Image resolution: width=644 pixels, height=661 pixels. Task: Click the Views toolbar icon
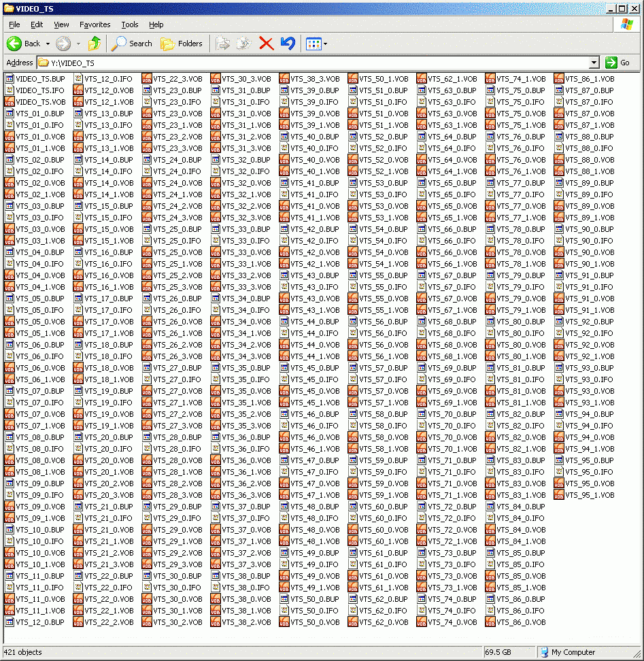(313, 44)
